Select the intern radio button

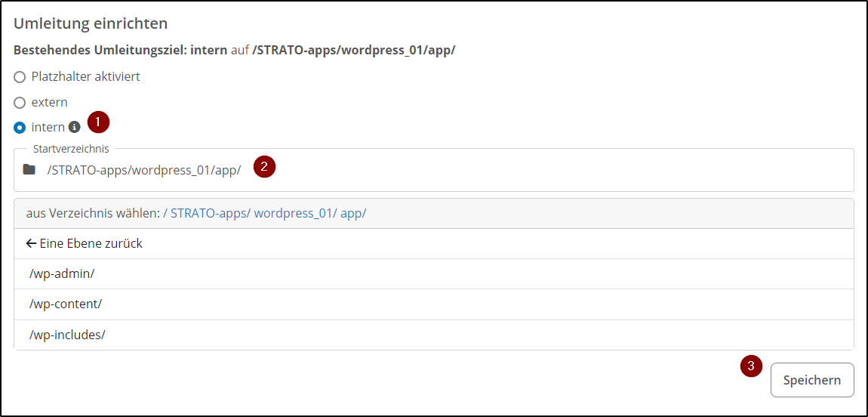(x=20, y=128)
